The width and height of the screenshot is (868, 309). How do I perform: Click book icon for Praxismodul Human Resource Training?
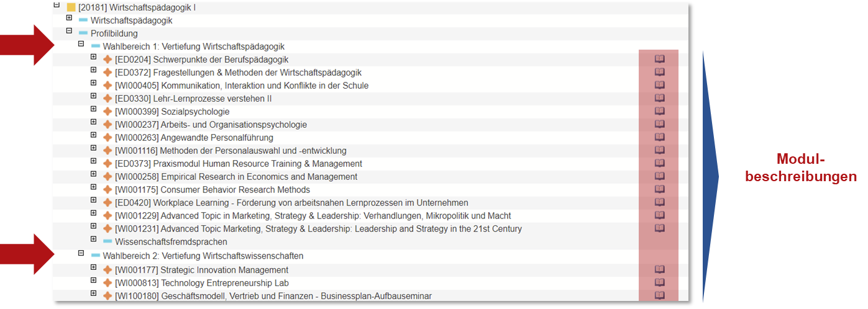point(659,163)
